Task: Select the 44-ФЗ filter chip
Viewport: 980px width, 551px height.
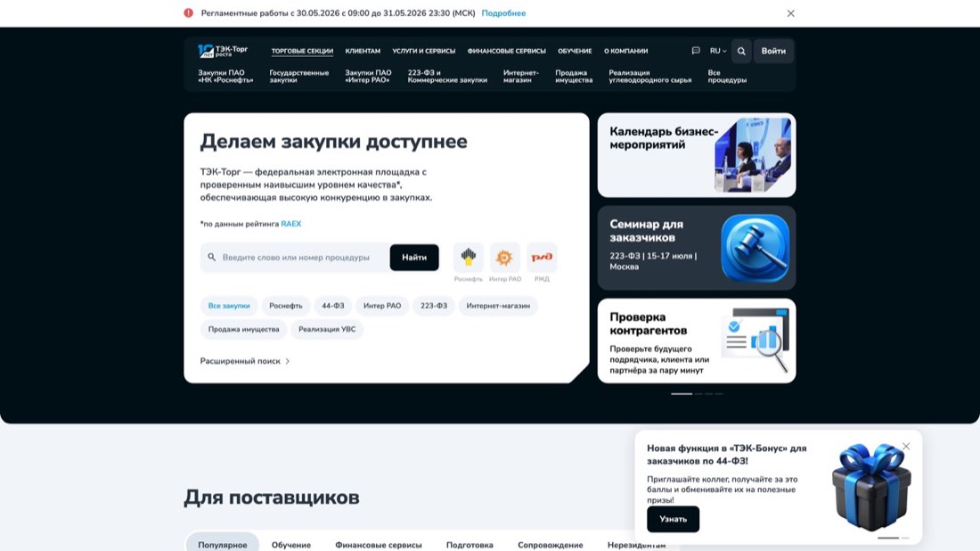Action: pyautogui.click(x=333, y=306)
